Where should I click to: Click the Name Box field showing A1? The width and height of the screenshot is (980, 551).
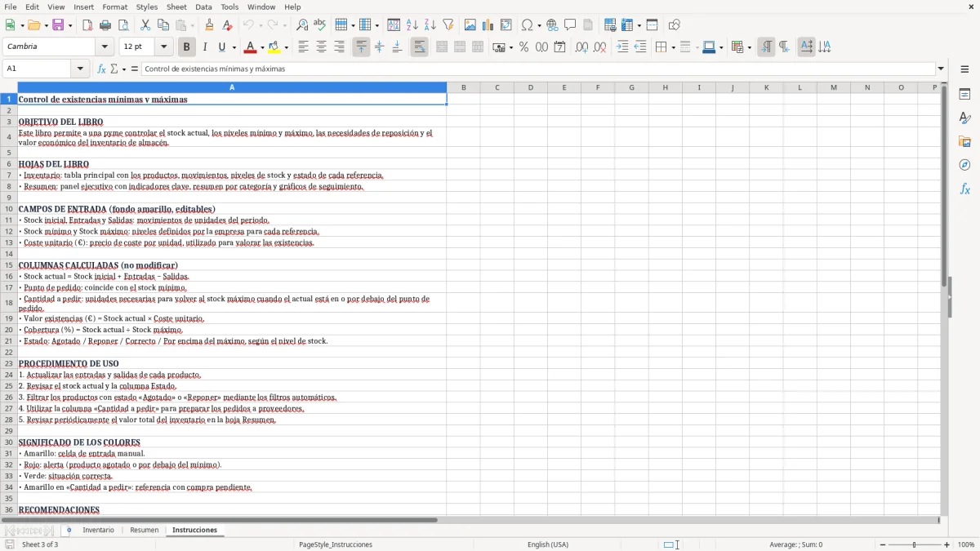coord(38,69)
